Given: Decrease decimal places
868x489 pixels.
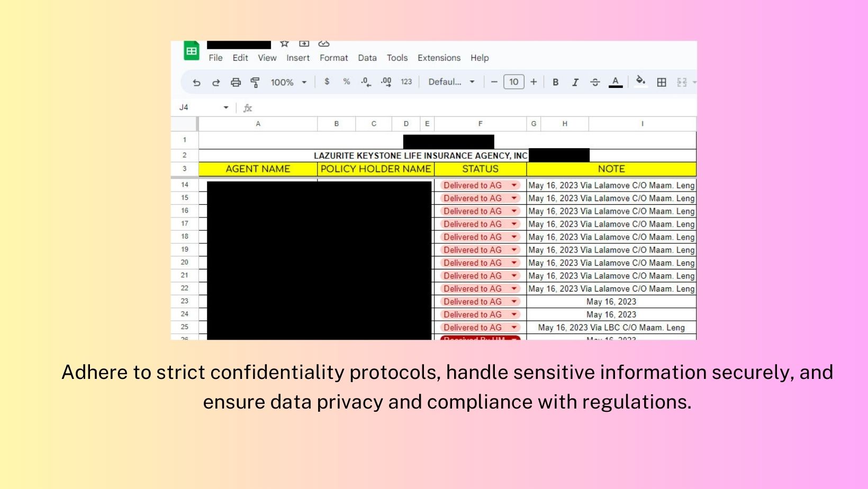Looking at the screenshot, I should 366,82.
